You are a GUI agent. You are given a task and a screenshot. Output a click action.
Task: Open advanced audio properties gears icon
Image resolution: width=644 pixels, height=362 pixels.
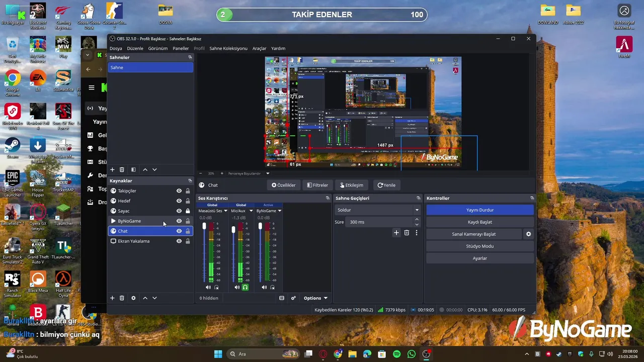coord(293,298)
